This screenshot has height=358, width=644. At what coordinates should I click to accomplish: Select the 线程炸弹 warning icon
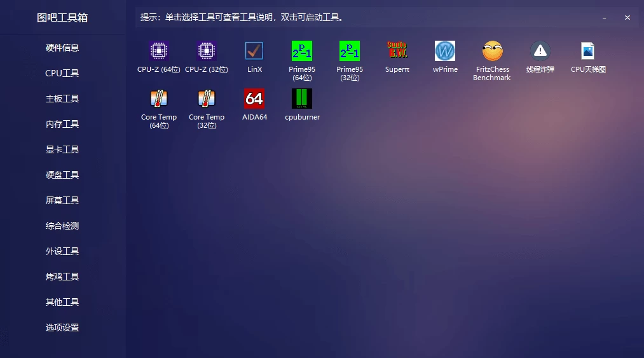tap(540, 51)
